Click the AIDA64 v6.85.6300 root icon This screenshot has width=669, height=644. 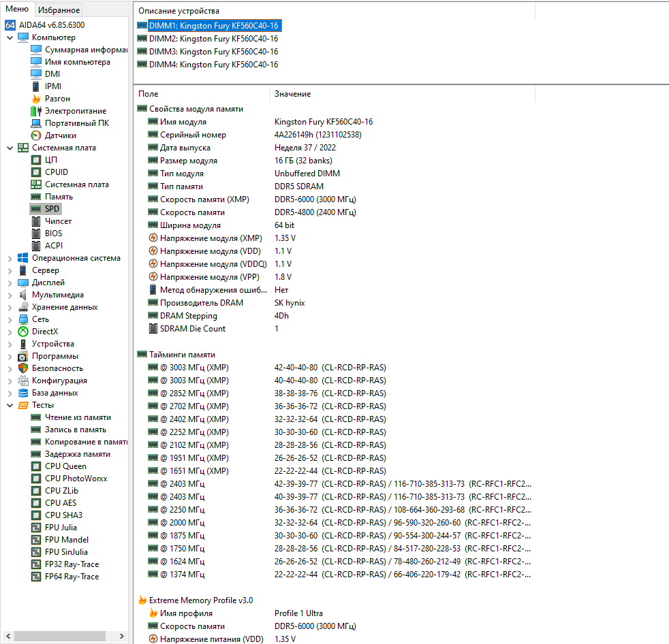10,25
